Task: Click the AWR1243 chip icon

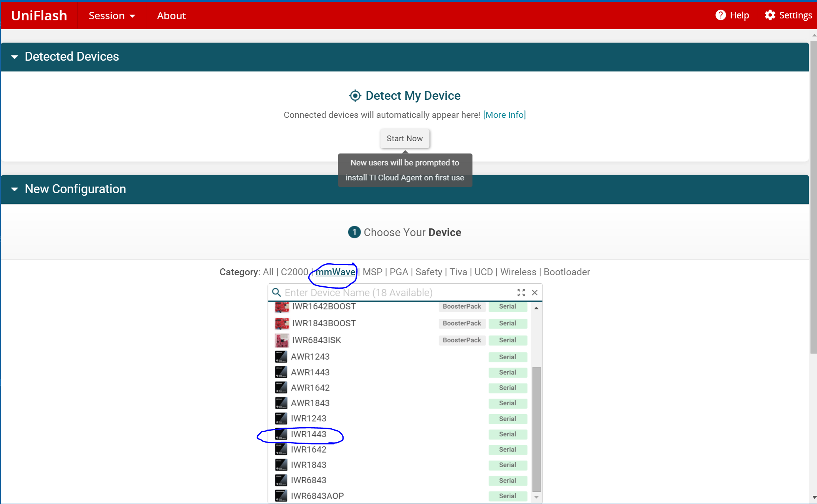Action: pos(281,357)
